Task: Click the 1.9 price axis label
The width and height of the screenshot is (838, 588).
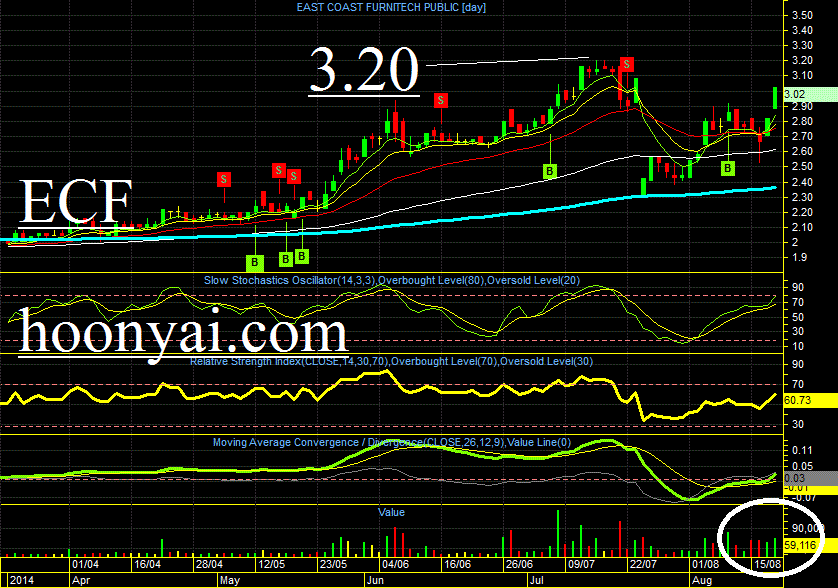Action: [x=800, y=258]
